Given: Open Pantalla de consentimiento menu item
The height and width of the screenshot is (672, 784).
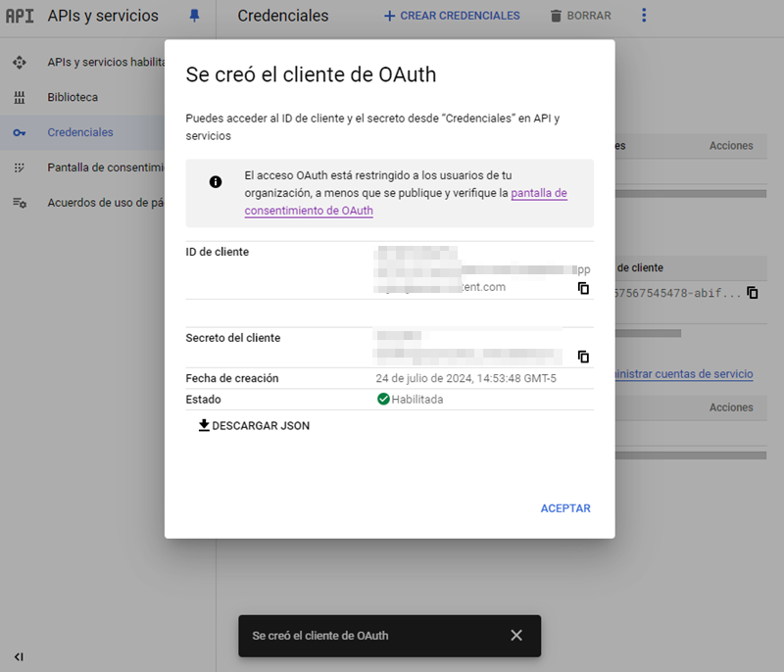Looking at the screenshot, I should (105, 168).
